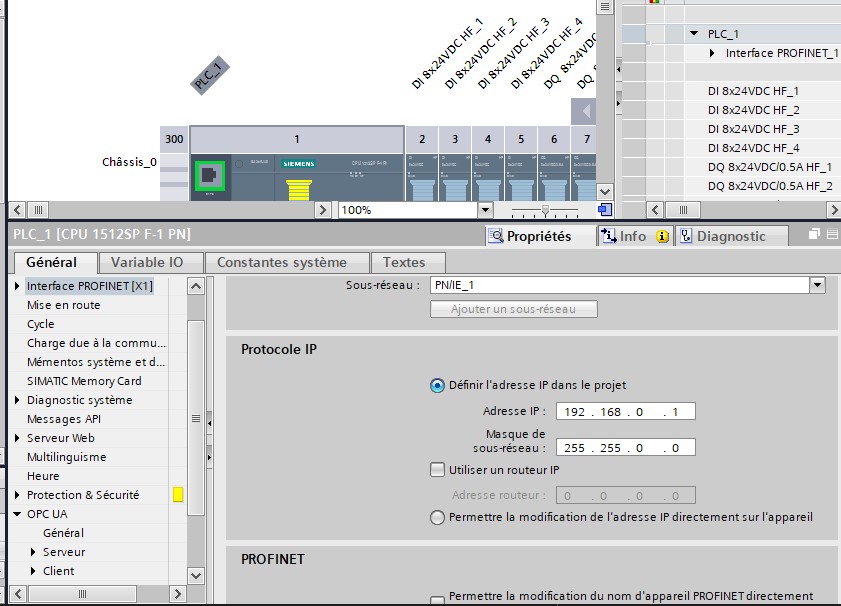Image resolution: width=841 pixels, height=606 pixels.
Task: Click the Adresse IP input field
Action: coord(625,411)
